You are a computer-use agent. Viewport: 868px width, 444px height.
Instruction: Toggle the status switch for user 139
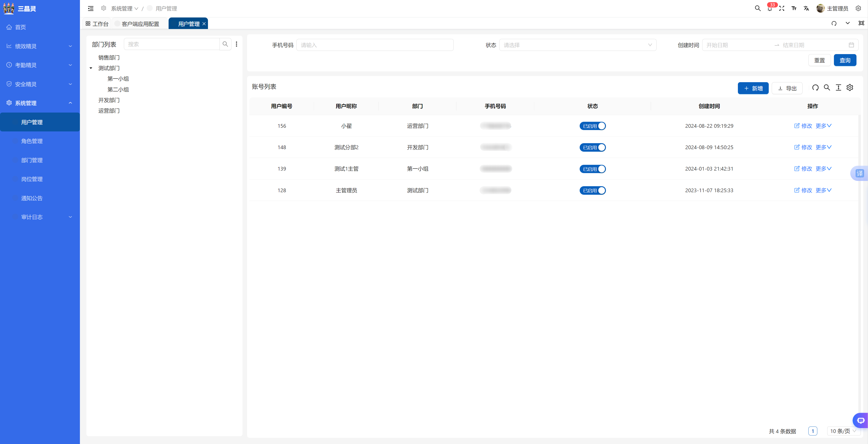point(592,169)
